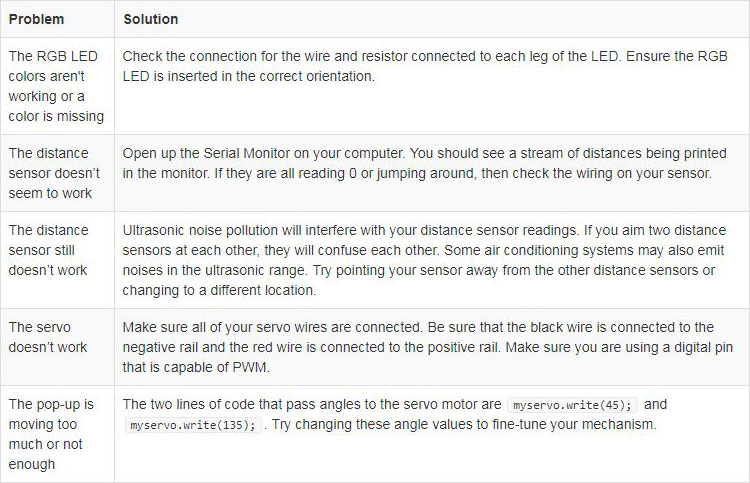Image resolution: width=750 pixels, height=483 pixels.
Task: Click the myservo.write(45); code snippet
Action: 572,405
